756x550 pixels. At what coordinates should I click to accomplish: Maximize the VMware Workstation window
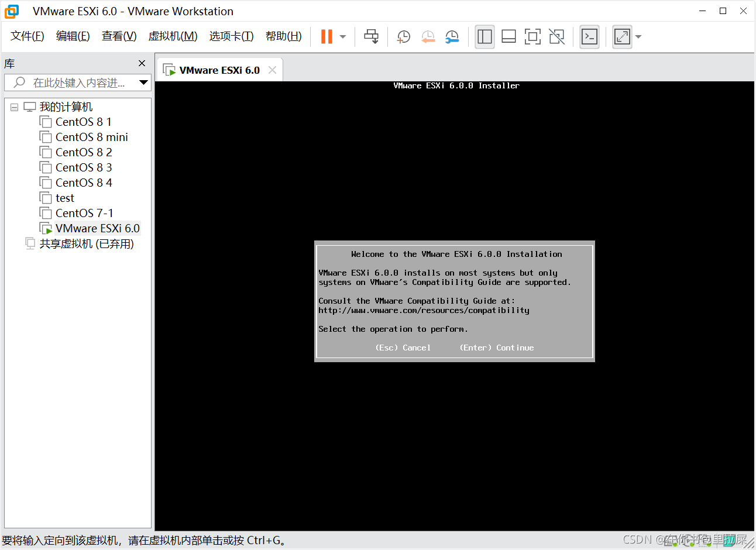coord(723,11)
